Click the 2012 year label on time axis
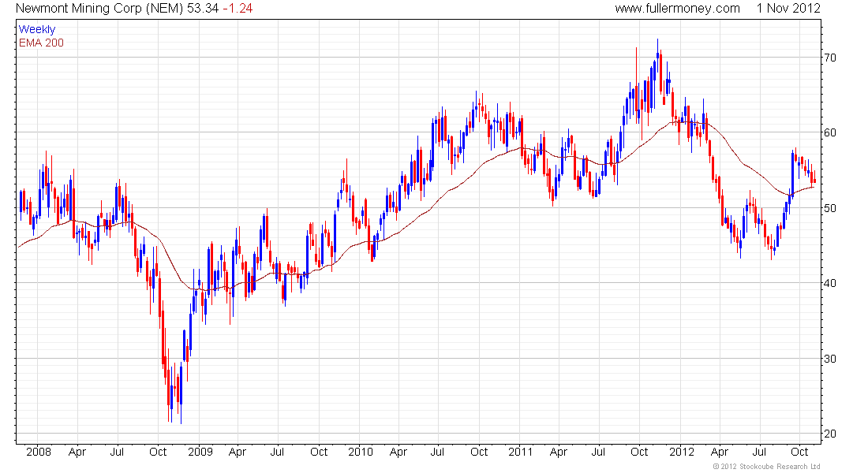 tap(682, 452)
